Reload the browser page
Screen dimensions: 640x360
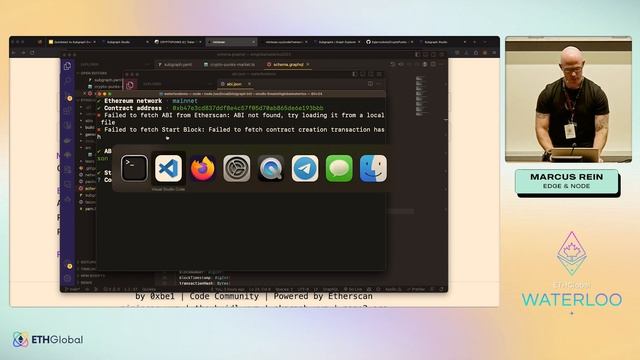(32, 53)
